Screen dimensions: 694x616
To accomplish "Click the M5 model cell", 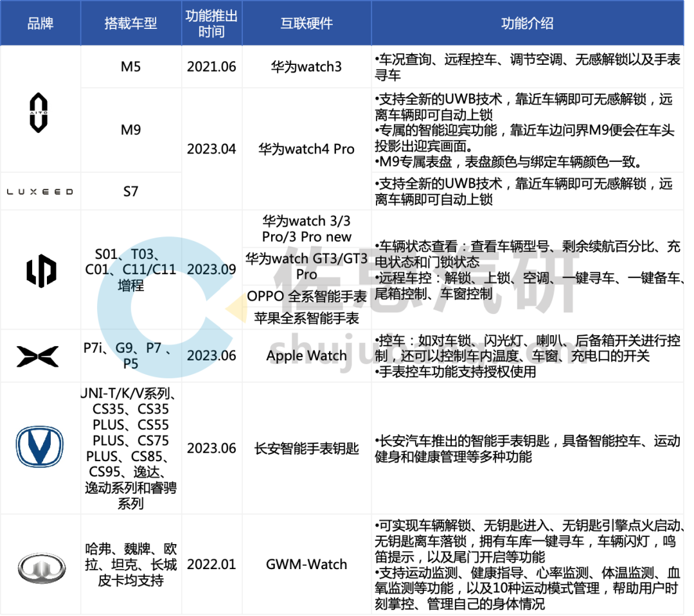I will coord(131,67).
